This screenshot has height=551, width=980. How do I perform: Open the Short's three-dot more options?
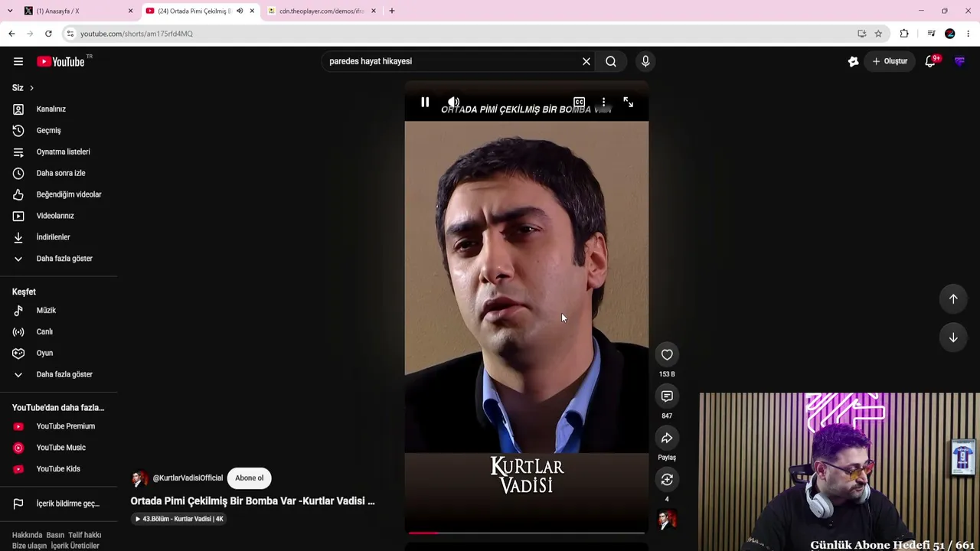604,102
